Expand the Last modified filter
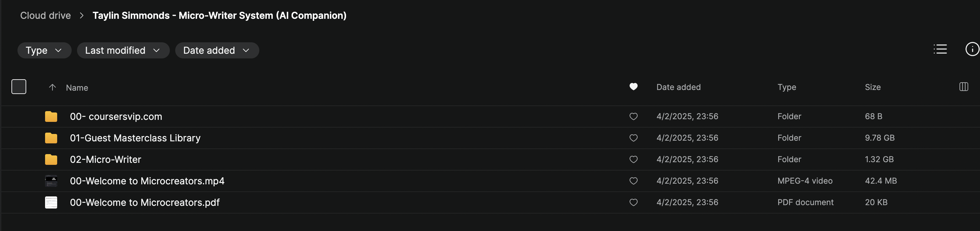The width and height of the screenshot is (980, 231). coord(123,50)
